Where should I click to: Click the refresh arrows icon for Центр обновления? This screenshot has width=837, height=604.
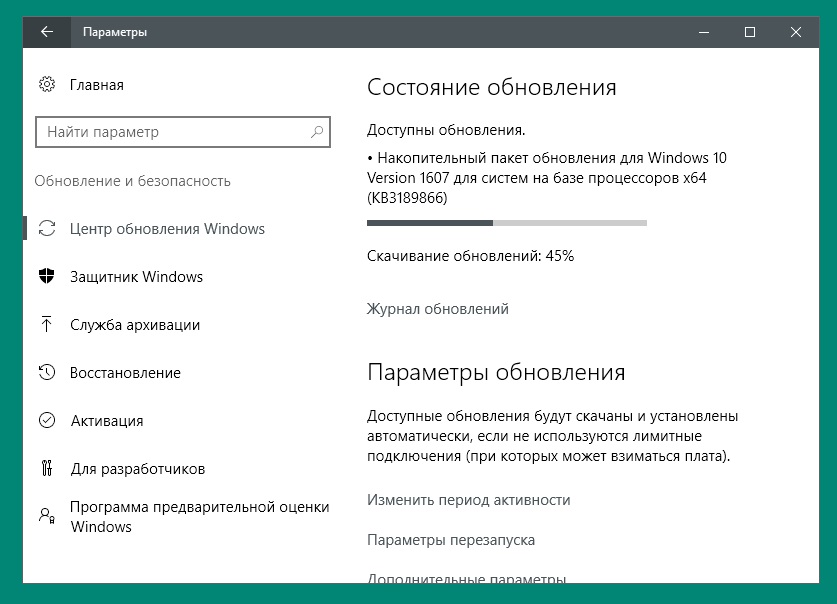(47, 228)
